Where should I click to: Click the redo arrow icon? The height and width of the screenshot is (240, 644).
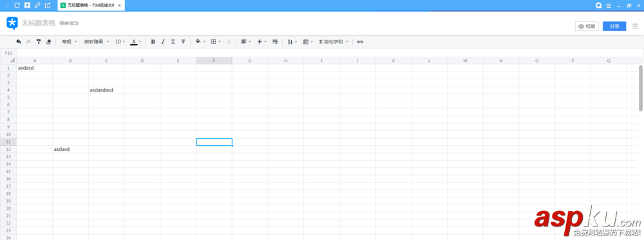28,41
